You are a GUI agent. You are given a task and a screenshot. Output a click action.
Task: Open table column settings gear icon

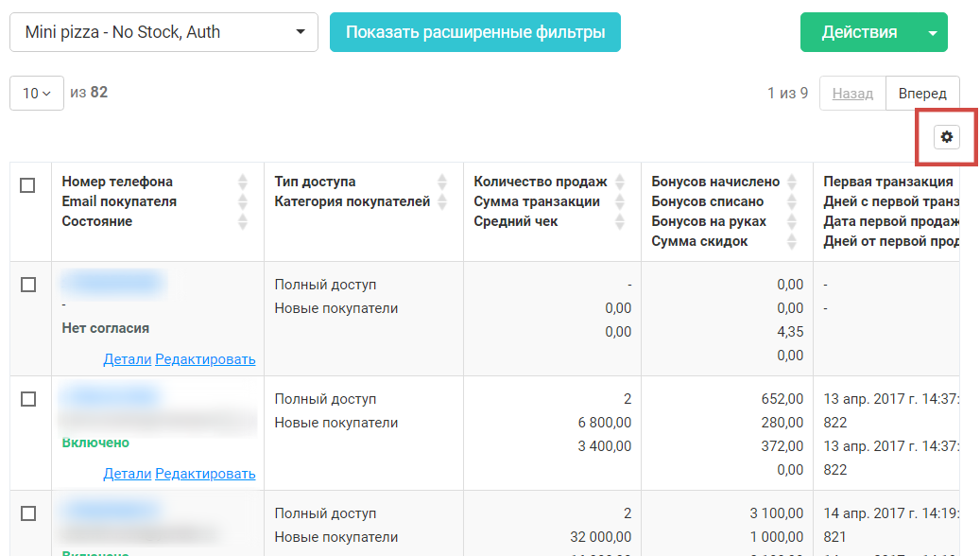(947, 137)
